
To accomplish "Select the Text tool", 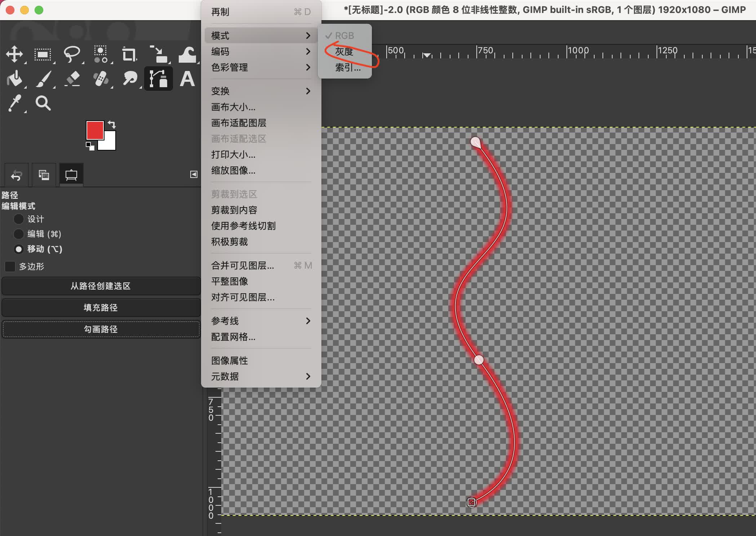I will coord(187,79).
